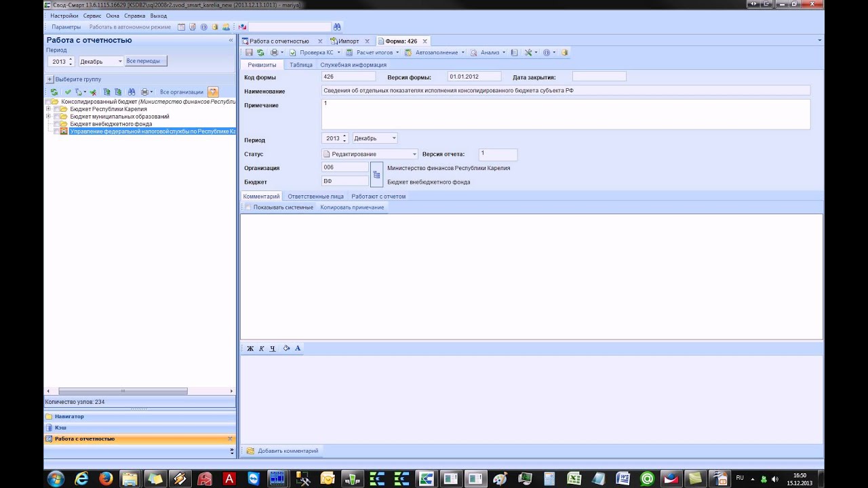
Task: Switch to the Служебная информация tab
Action: click(353, 65)
